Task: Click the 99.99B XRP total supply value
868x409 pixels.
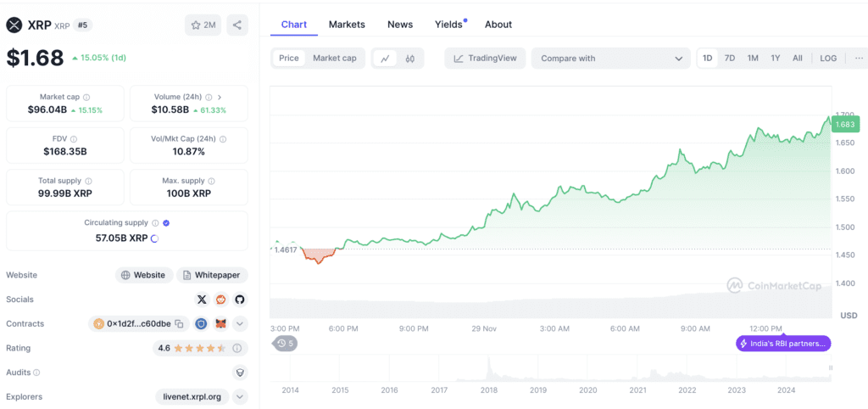Action: tap(65, 193)
